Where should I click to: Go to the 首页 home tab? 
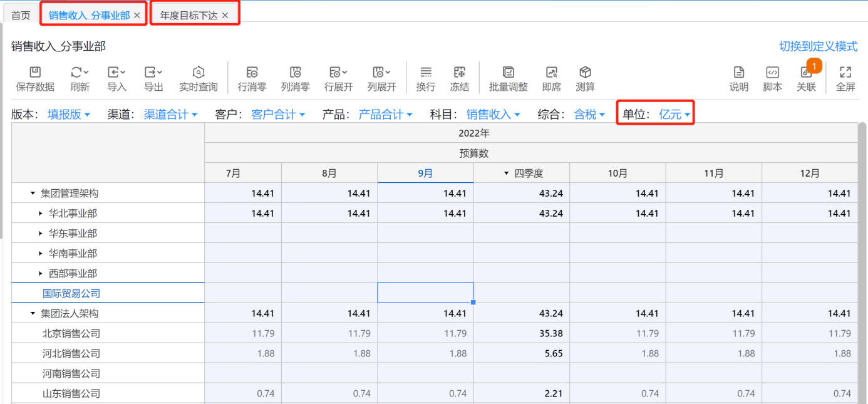click(x=21, y=15)
